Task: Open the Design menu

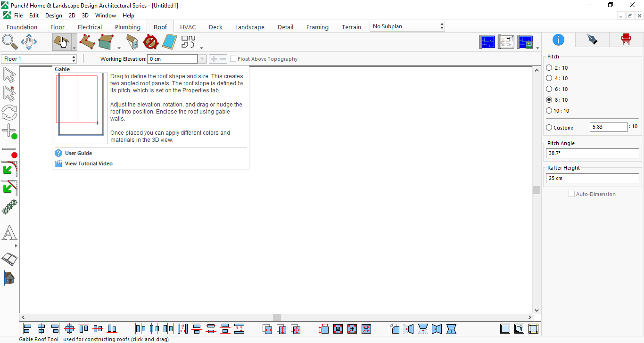Action: click(54, 16)
